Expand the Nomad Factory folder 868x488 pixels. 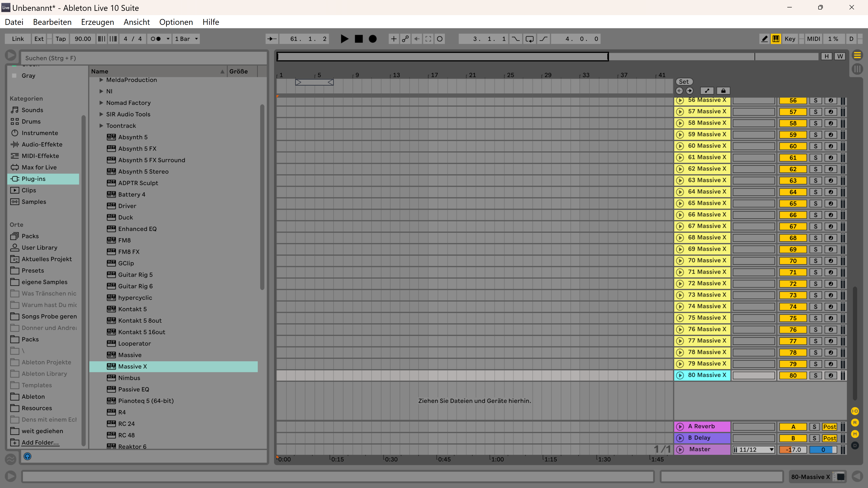point(101,103)
